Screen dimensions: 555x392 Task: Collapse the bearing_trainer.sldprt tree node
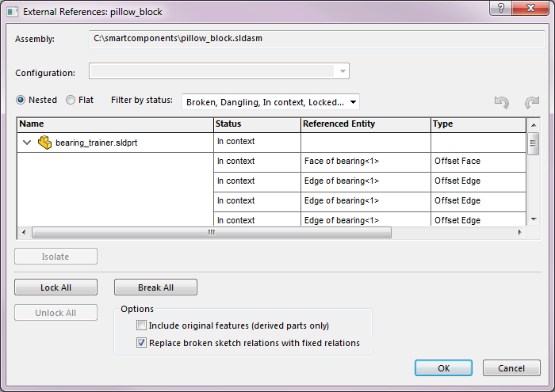(x=27, y=143)
